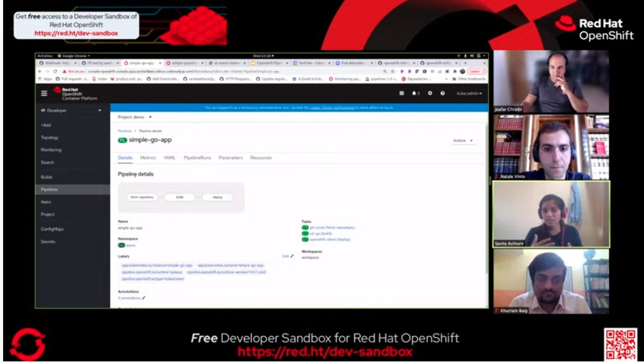
Task: Click the PL badge beside simple-go-app
Action: (x=122, y=140)
